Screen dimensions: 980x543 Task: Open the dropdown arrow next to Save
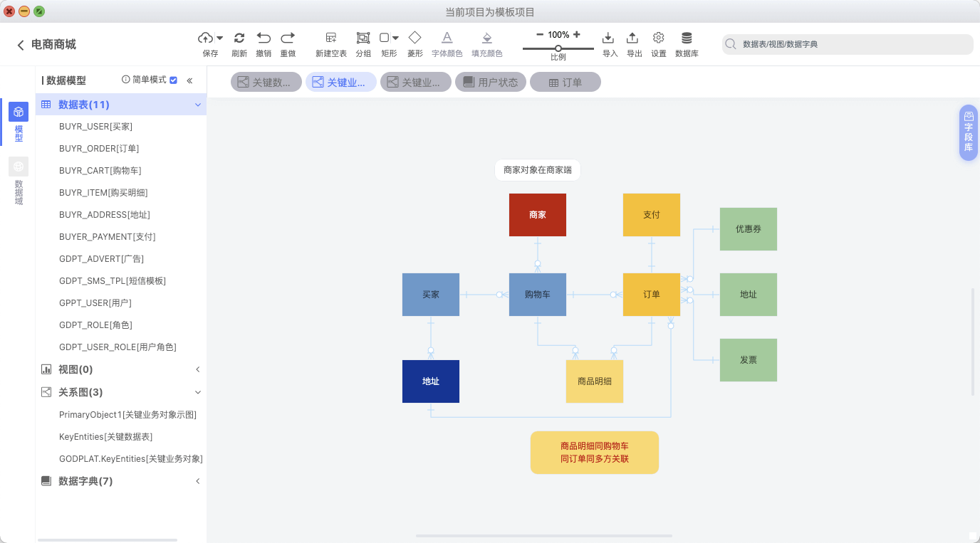click(220, 38)
